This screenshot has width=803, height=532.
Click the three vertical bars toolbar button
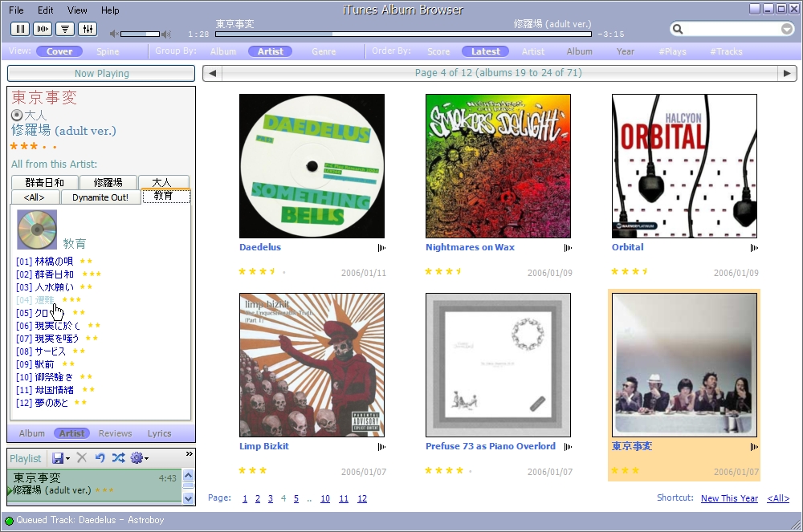point(20,29)
